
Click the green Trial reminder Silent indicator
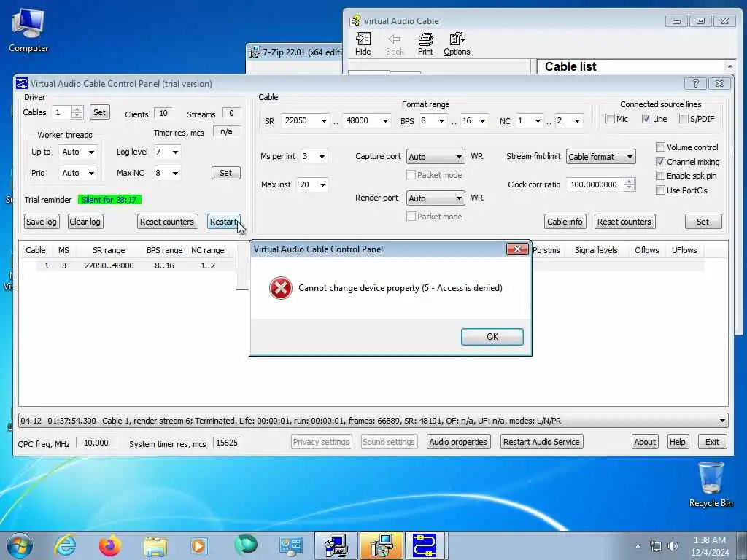click(x=109, y=200)
